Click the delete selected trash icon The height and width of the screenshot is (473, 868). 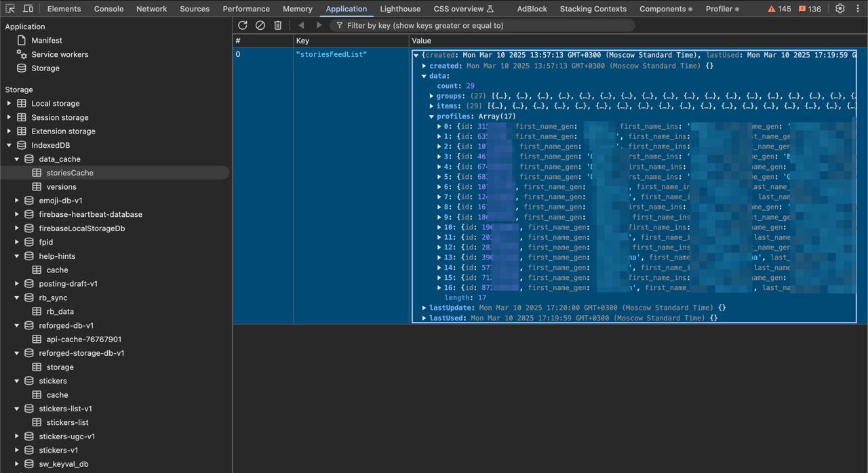(277, 25)
